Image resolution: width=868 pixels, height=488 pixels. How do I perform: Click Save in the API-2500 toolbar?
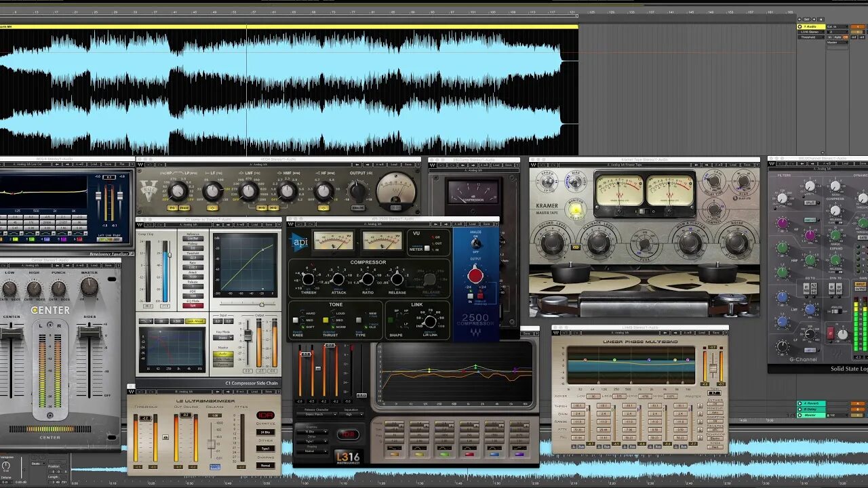click(x=486, y=224)
